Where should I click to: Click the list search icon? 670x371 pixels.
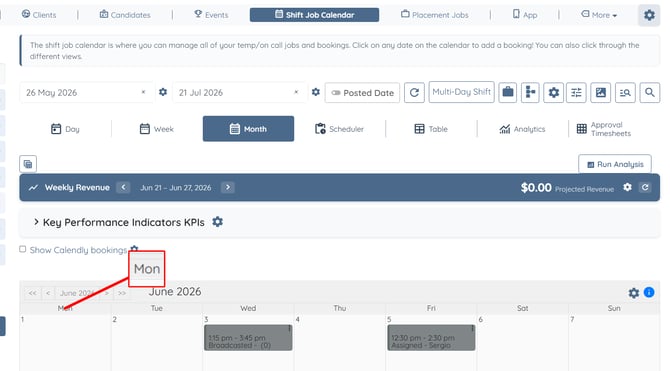pyautogui.click(x=625, y=92)
